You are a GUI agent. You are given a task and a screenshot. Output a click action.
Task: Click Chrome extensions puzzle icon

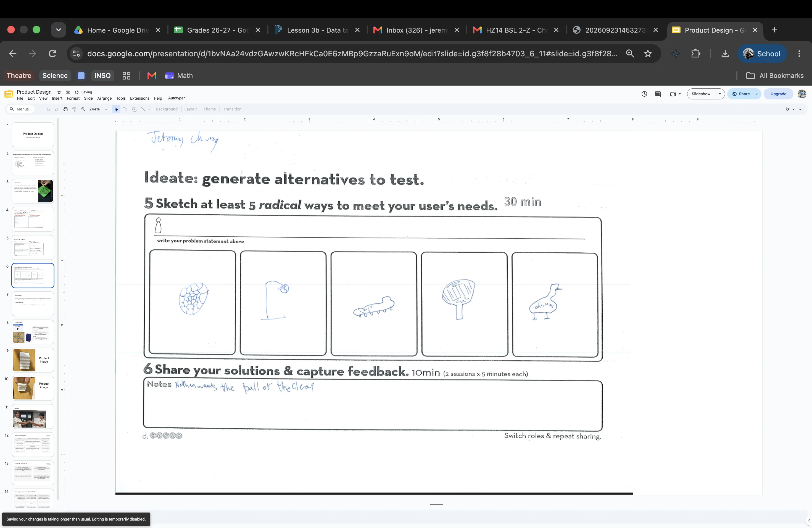pyautogui.click(x=695, y=54)
